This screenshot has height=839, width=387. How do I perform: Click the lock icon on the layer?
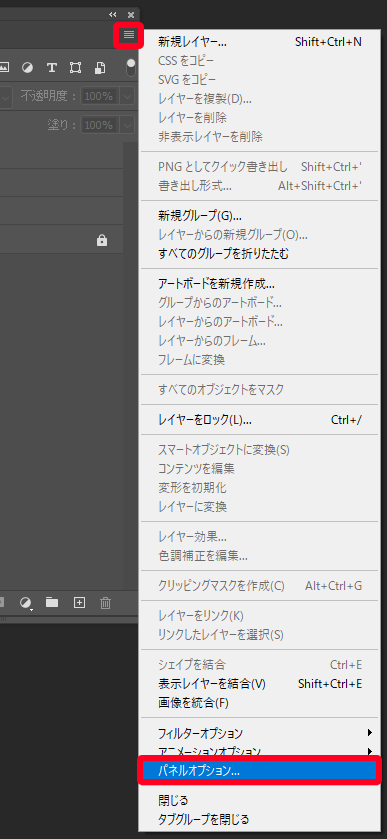pos(102,241)
